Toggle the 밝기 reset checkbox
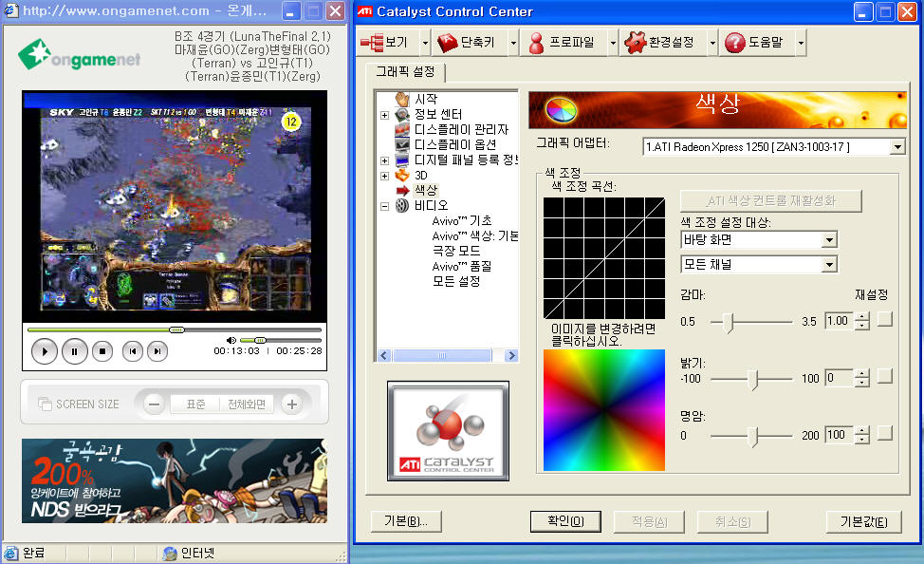The height and width of the screenshot is (564, 924). pos(884,376)
